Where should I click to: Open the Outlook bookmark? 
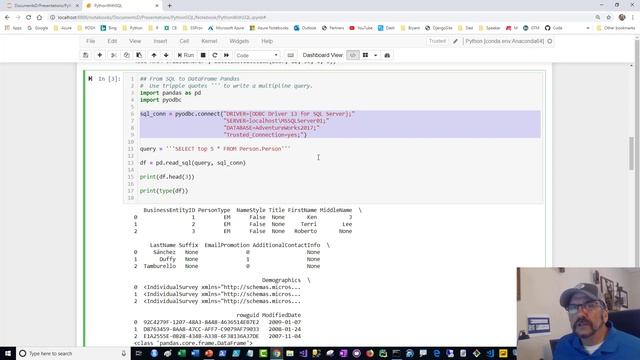(x=305, y=28)
